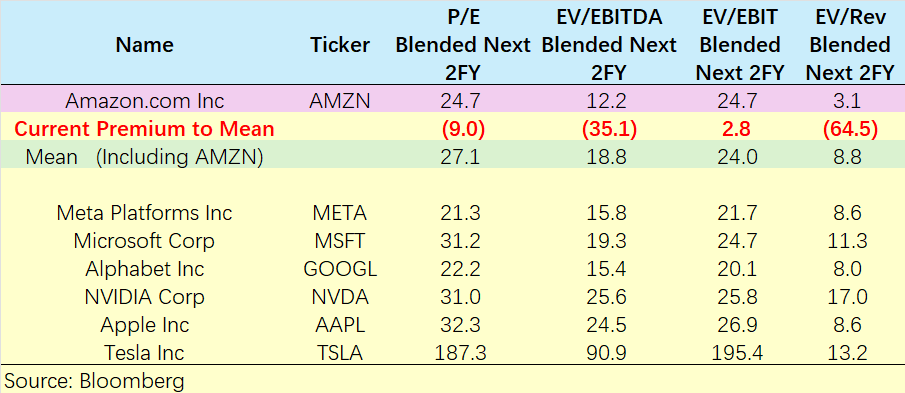Click the Apple Inc name cell
Image resolution: width=905 pixels, height=393 pixels.
click(144, 325)
